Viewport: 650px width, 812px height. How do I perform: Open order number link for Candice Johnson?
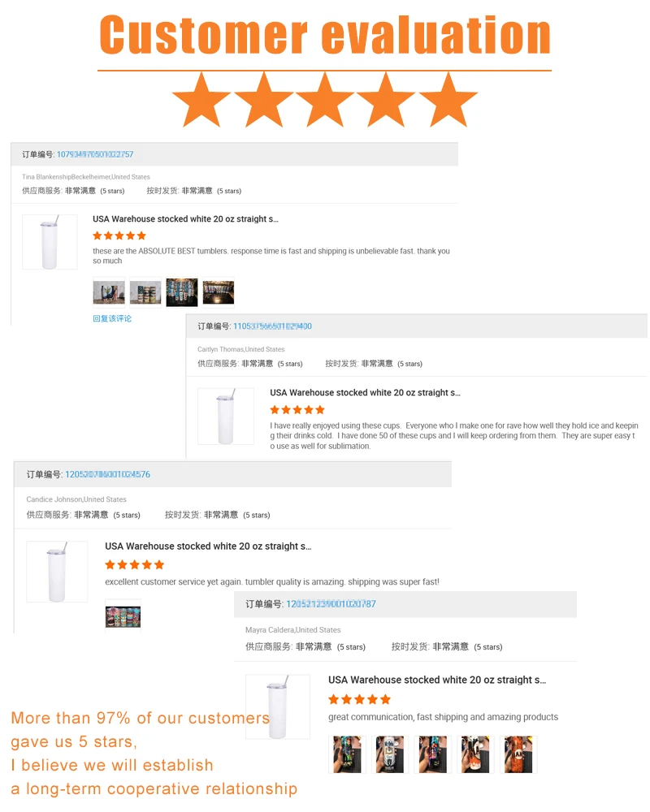click(x=107, y=474)
